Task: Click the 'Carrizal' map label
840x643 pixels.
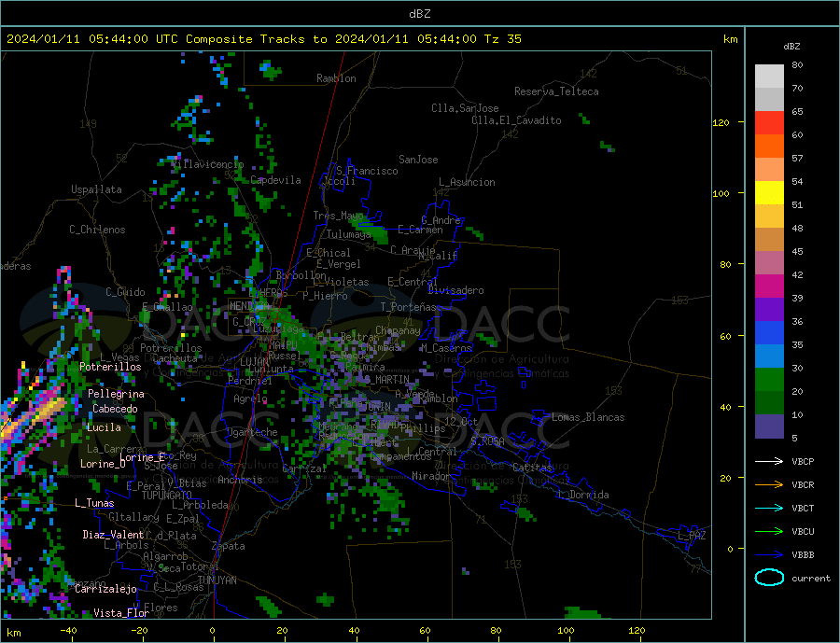Action: [304, 468]
